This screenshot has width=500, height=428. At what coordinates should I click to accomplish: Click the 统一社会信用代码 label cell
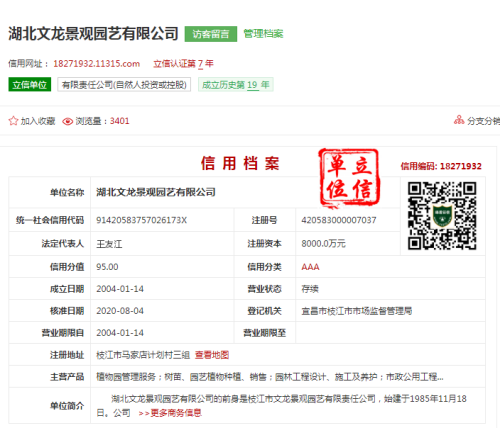tap(50, 220)
